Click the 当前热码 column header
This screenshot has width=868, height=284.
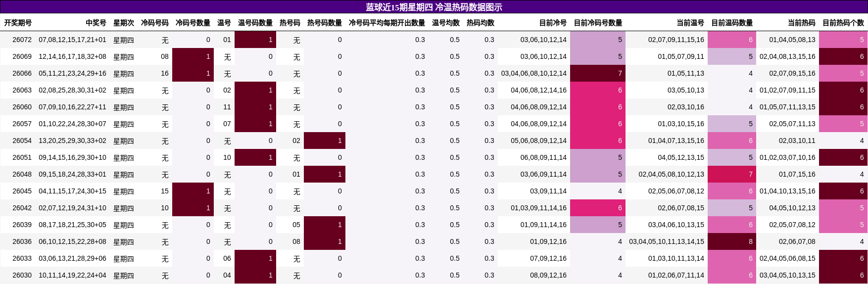coord(802,23)
